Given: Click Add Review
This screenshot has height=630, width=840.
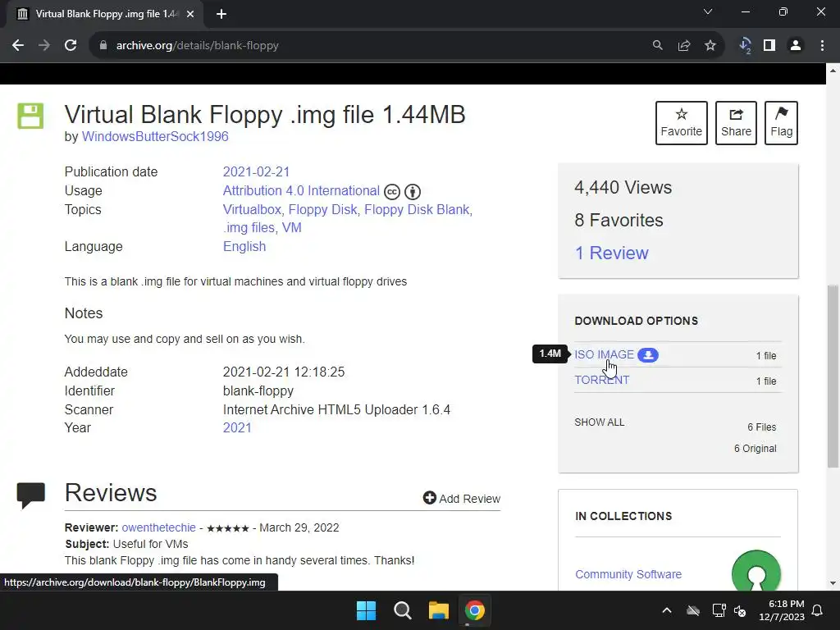Looking at the screenshot, I should (462, 498).
